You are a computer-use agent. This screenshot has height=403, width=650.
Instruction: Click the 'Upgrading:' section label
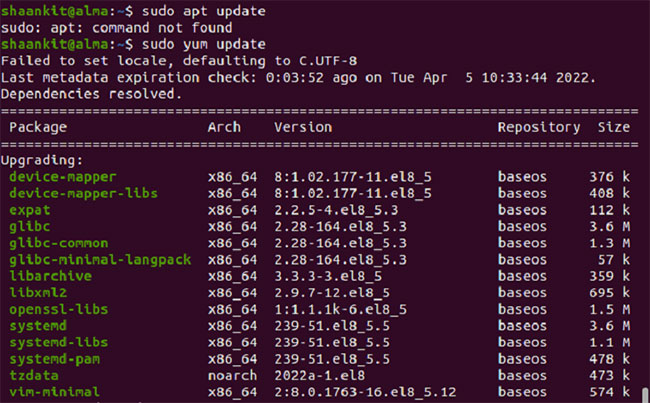42,160
